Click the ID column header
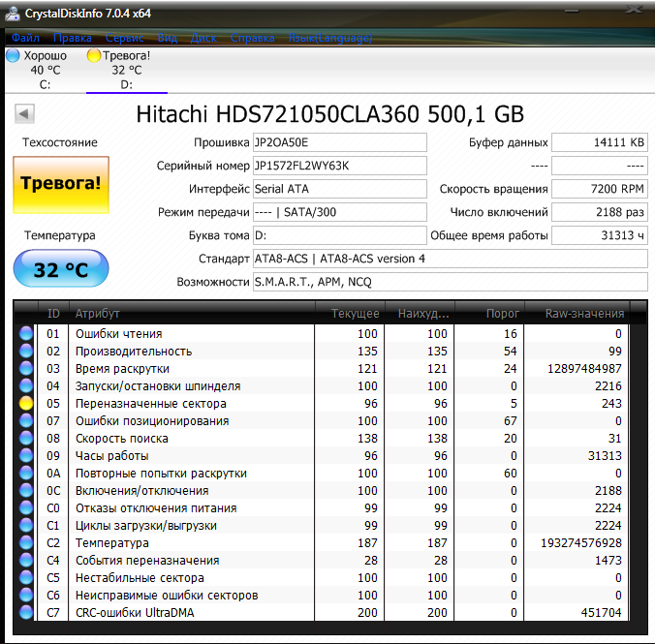The image size is (655, 644). click(x=53, y=313)
